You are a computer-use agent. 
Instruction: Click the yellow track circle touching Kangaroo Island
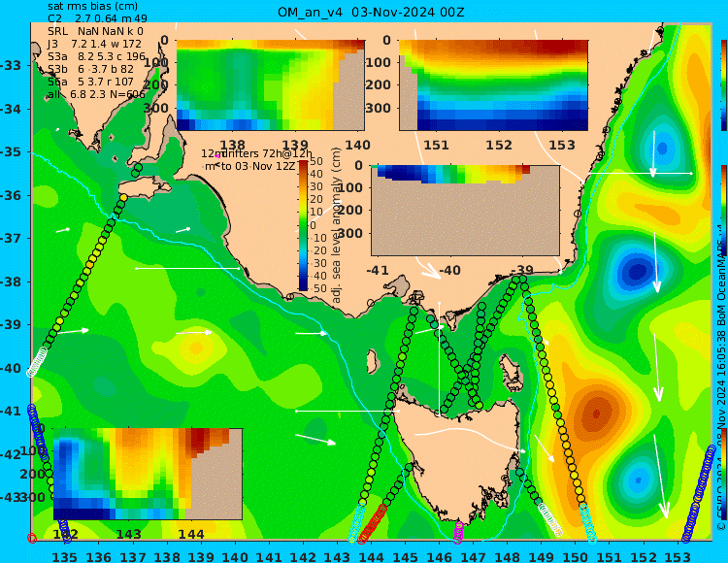[x=123, y=198]
